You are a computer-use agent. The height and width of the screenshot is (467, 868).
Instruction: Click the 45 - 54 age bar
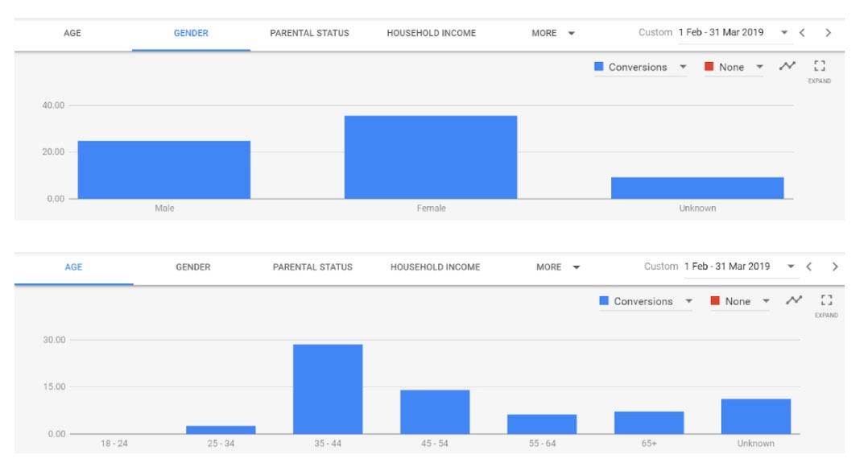pyautogui.click(x=435, y=412)
